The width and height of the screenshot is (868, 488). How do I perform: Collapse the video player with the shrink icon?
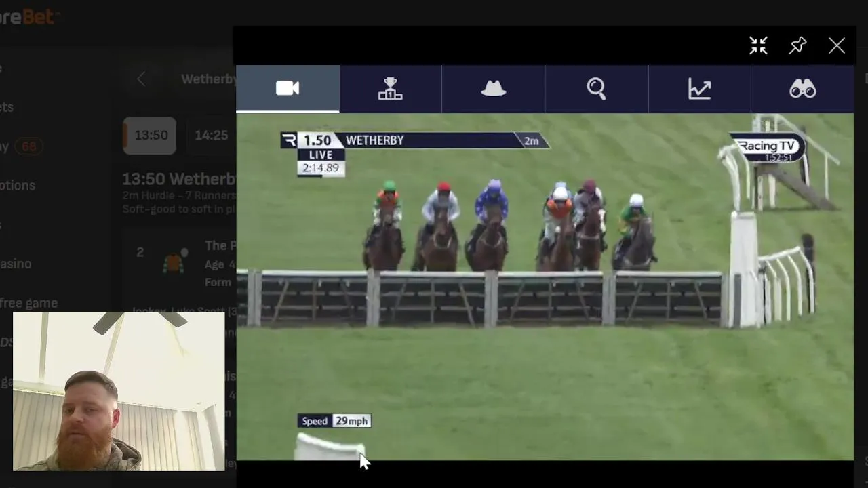pyautogui.click(x=758, y=45)
